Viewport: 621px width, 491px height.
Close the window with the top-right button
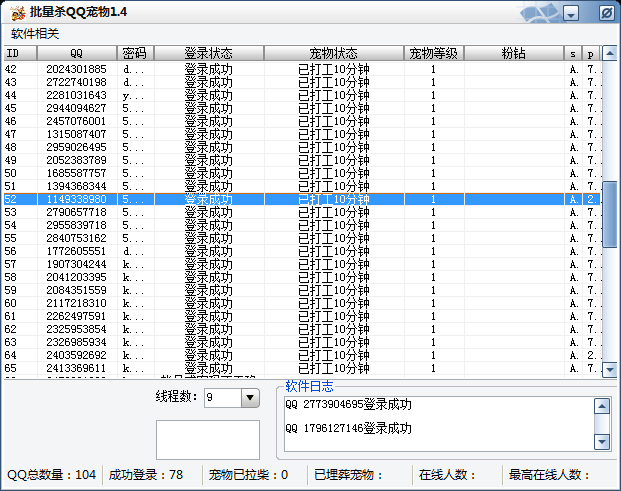coord(606,13)
